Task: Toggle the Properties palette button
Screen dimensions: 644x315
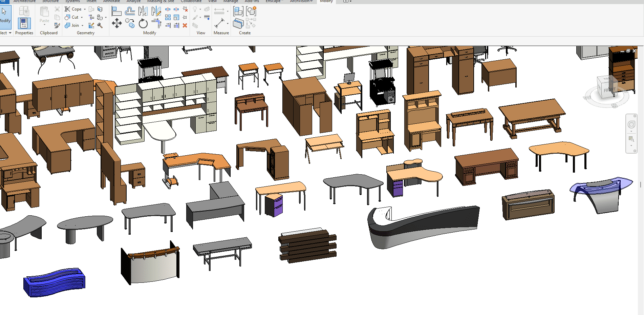Action: pos(24,23)
